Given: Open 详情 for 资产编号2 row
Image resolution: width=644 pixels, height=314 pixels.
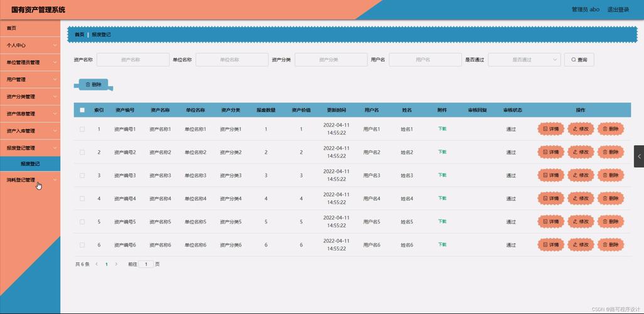Looking at the screenshot, I should [x=550, y=152].
